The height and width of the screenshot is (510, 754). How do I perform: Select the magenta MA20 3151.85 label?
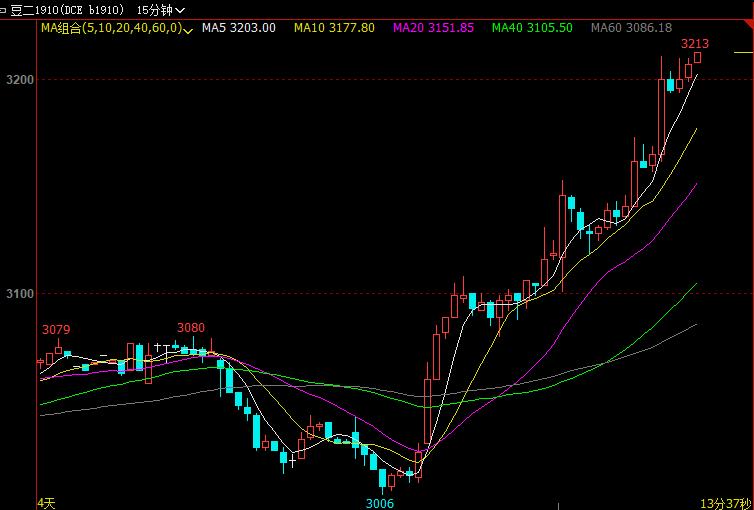coord(433,28)
